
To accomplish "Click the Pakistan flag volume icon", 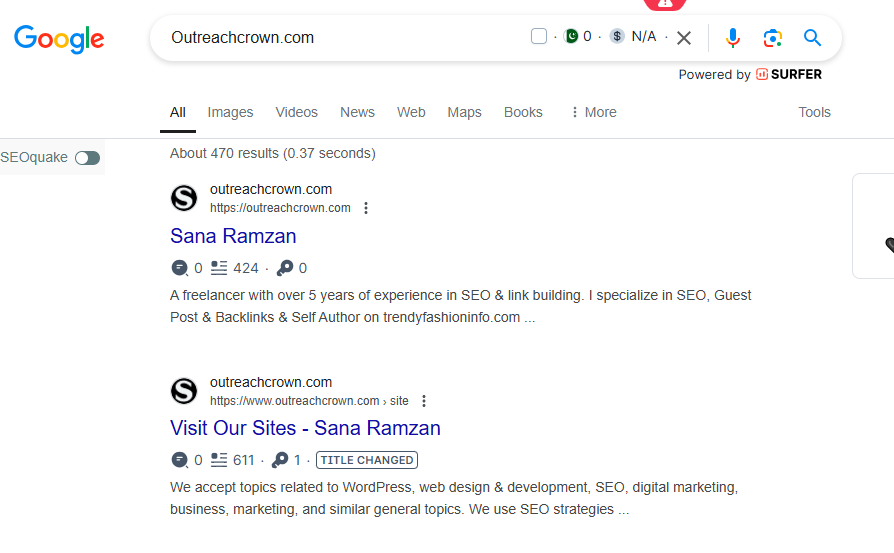I will (571, 36).
